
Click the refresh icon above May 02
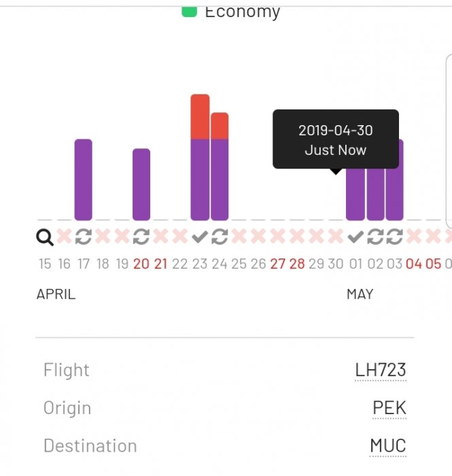coord(375,237)
